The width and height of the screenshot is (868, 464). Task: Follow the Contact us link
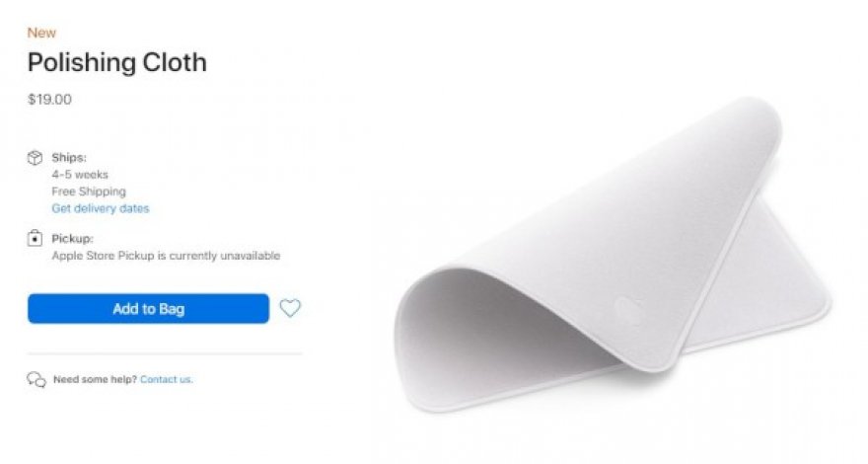pos(166,380)
